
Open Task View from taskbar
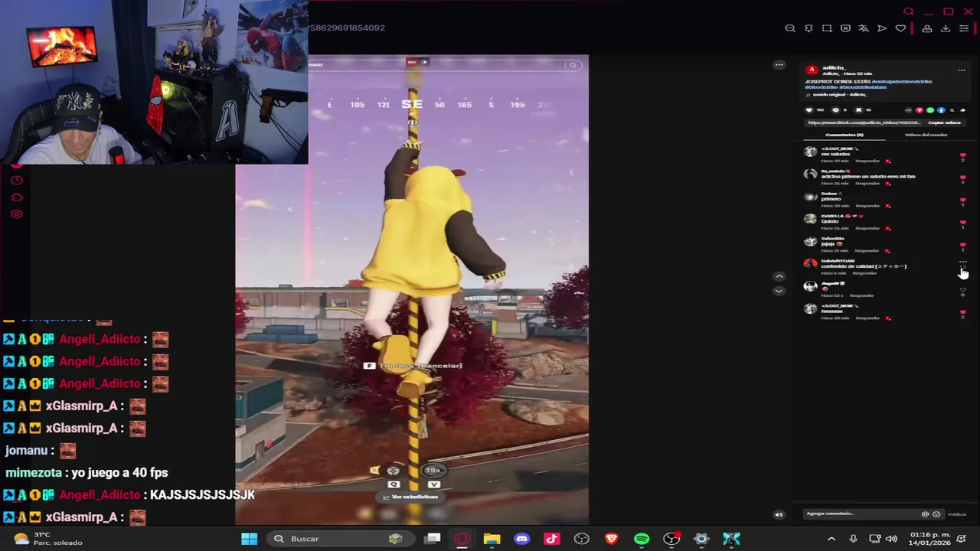(x=433, y=539)
